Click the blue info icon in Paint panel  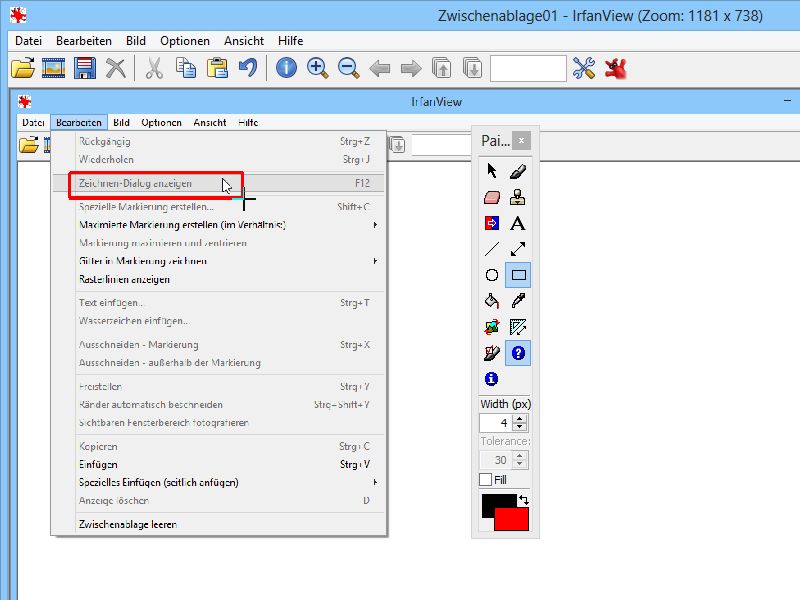[x=492, y=379]
